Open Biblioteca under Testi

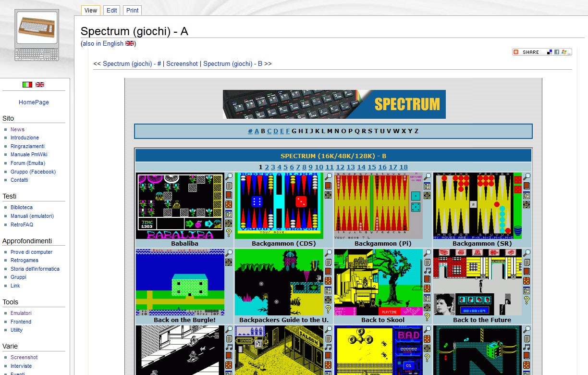[22, 208]
